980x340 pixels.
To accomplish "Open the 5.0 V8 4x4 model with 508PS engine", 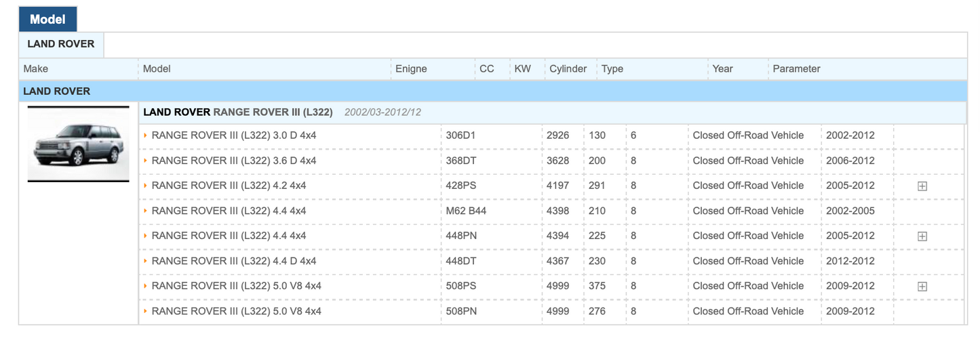I will [x=237, y=286].
